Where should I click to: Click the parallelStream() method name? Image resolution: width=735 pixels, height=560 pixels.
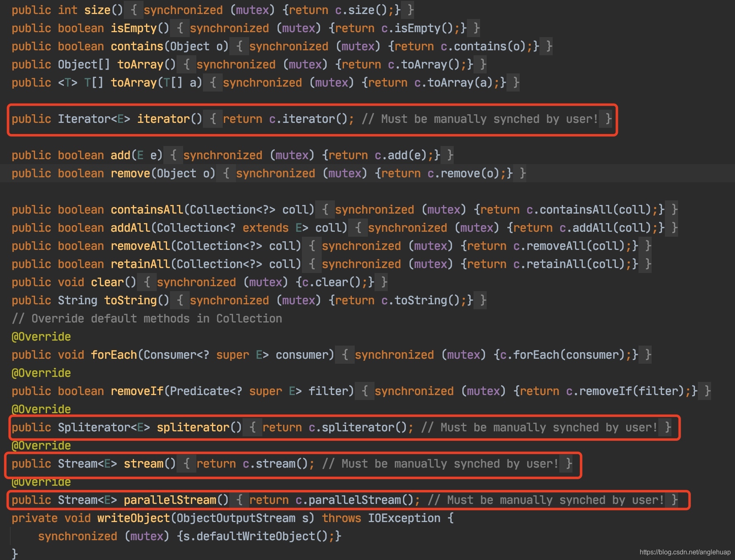coord(170,500)
